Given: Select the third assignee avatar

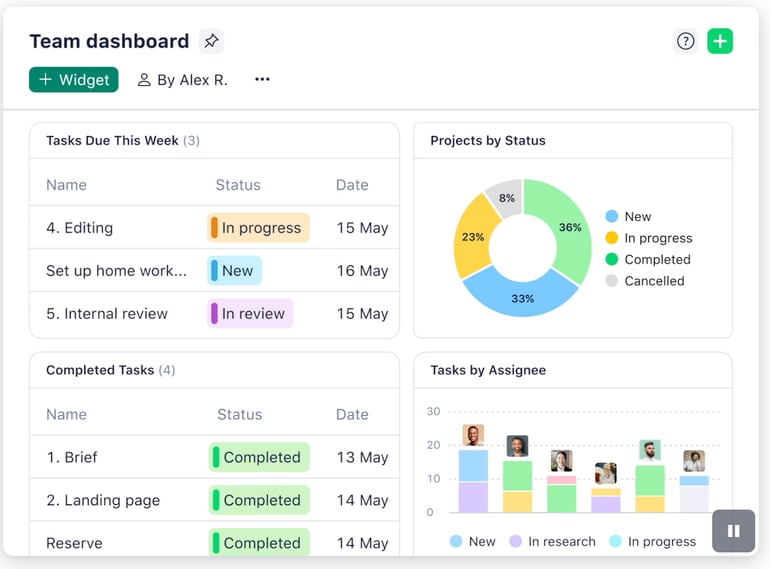Looking at the screenshot, I should (561, 461).
